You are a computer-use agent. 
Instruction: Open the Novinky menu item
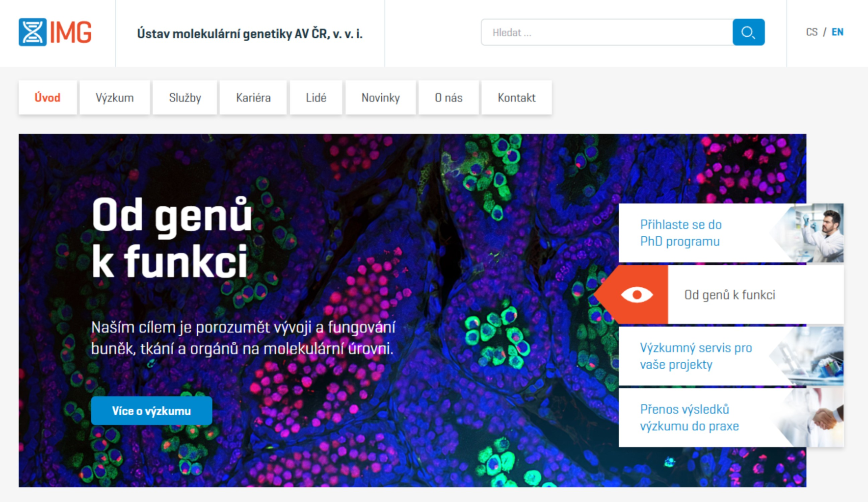[381, 98]
